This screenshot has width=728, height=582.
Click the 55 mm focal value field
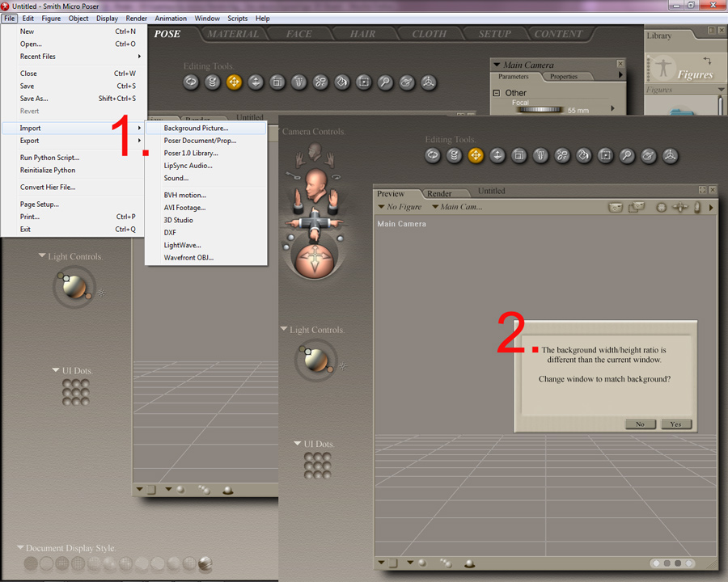[x=578, y=111]
